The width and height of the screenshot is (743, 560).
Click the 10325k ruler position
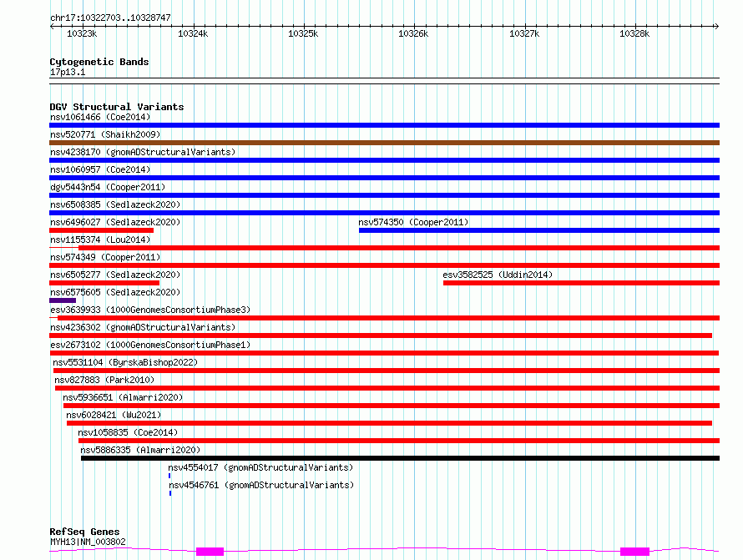[x=303, y=33]
